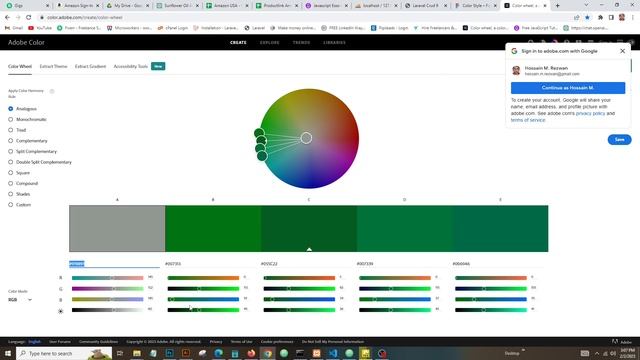Click the bookmark star icon
Screen dimensions: 640x360
click(587, 18)
